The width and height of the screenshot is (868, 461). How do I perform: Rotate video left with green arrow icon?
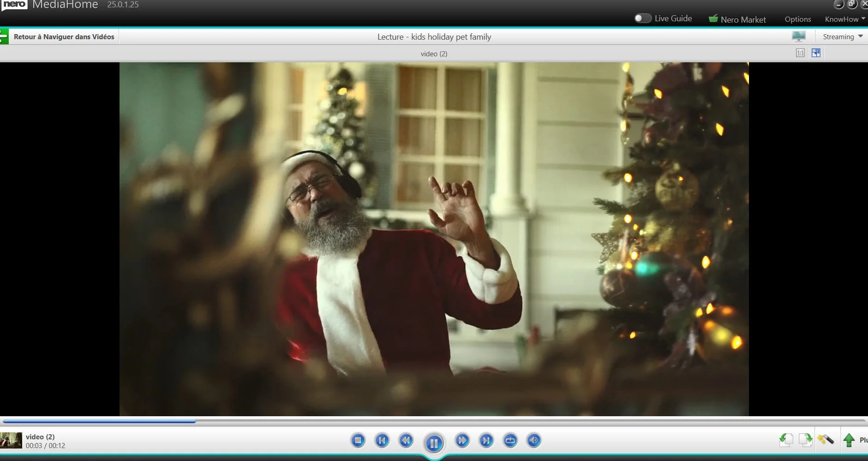(786, 440)
